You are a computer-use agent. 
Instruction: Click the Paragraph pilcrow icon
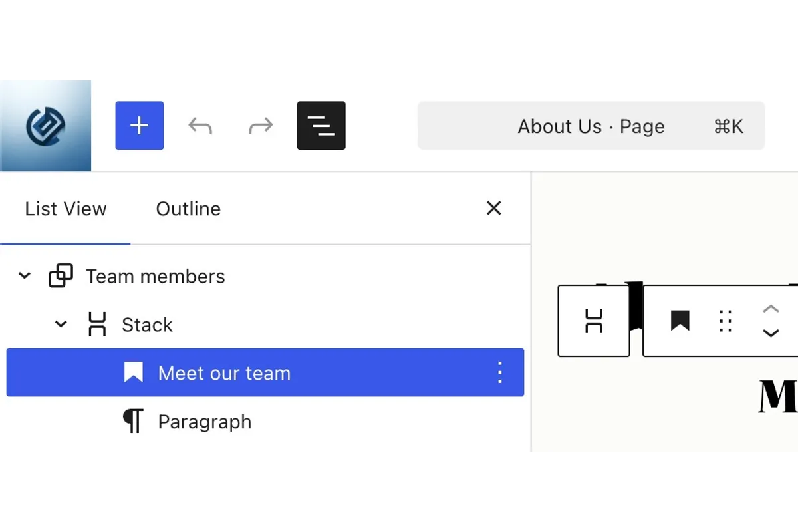[x=133, y=422]
